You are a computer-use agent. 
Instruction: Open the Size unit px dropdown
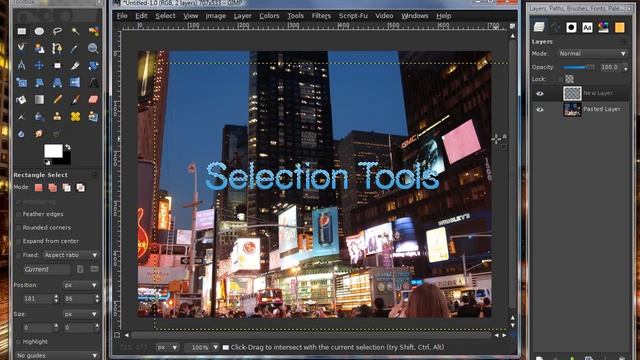(x=80, y=314)
